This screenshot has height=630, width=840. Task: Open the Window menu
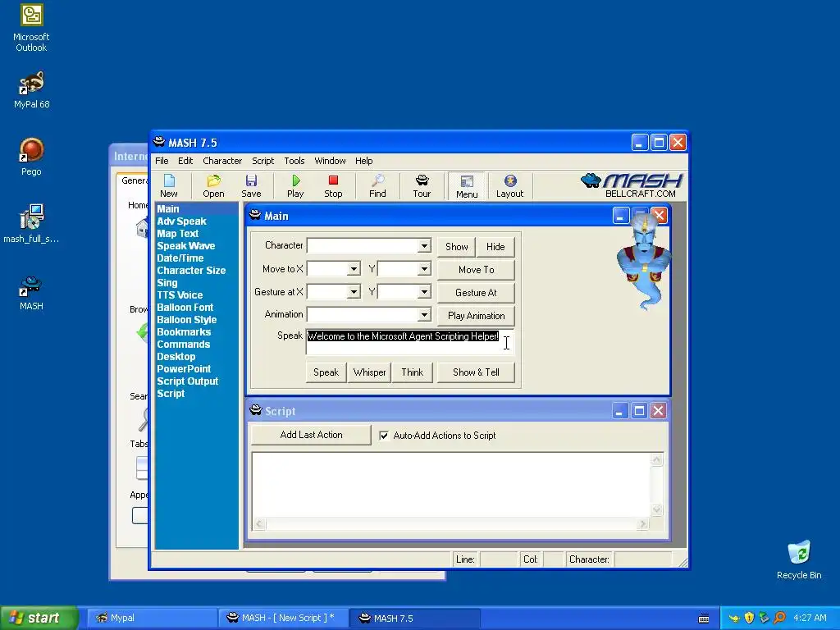[x=330, y=161]
